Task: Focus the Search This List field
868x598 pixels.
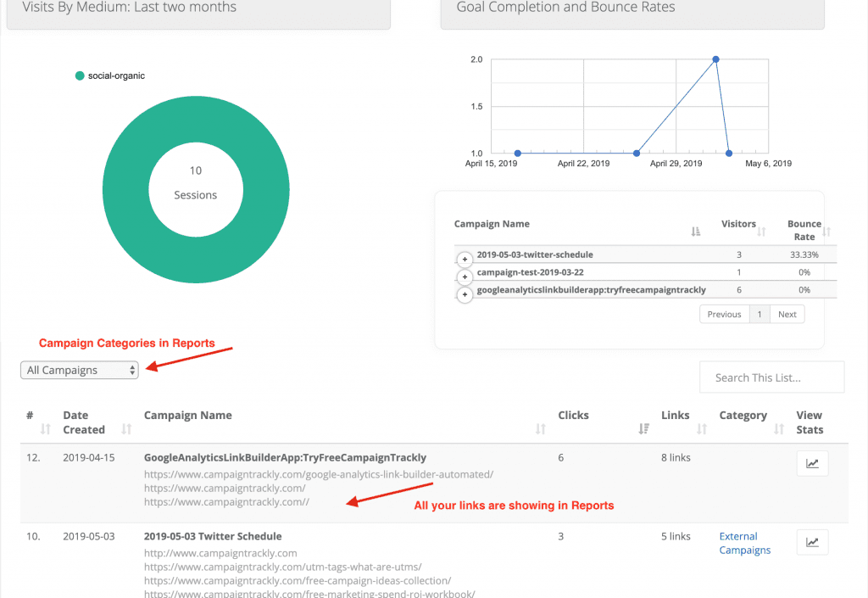Action: [771, 377]
